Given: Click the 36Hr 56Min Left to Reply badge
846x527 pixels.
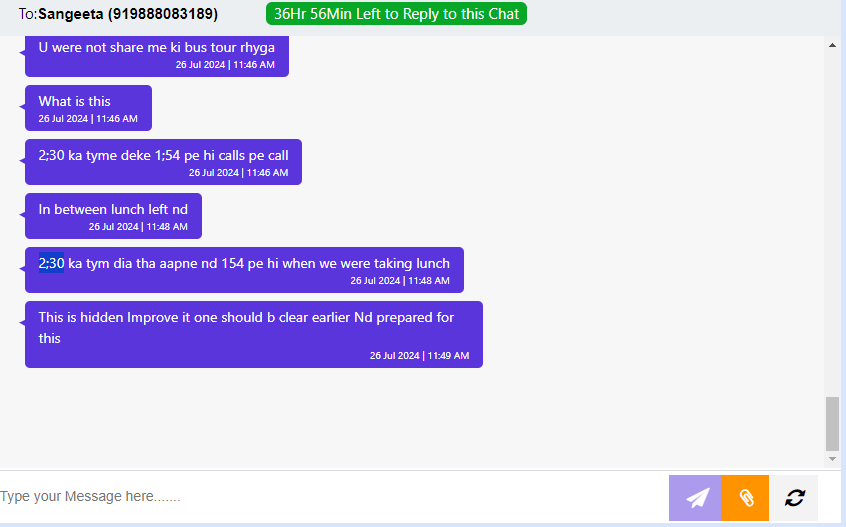Looking at the screenshot, I should 396,13.
